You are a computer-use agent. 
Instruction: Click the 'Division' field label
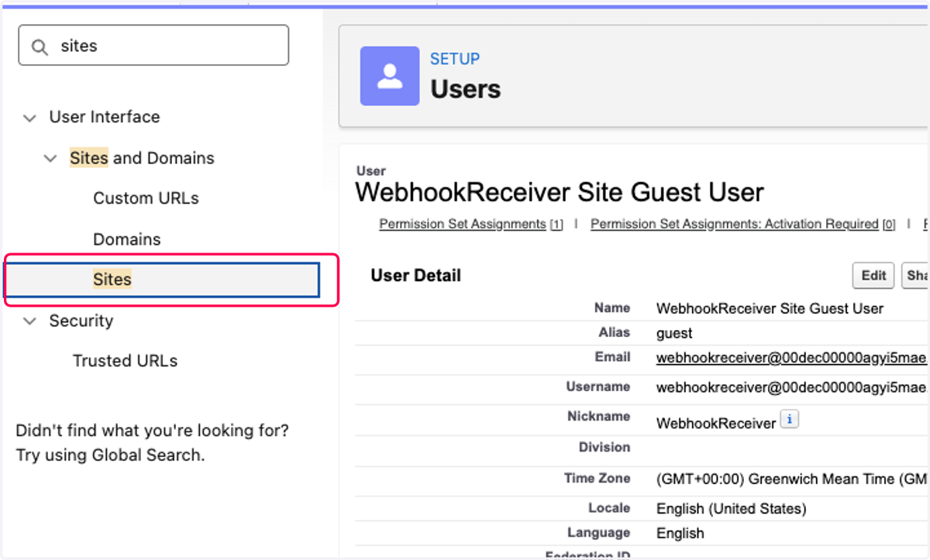coord(604,447)
